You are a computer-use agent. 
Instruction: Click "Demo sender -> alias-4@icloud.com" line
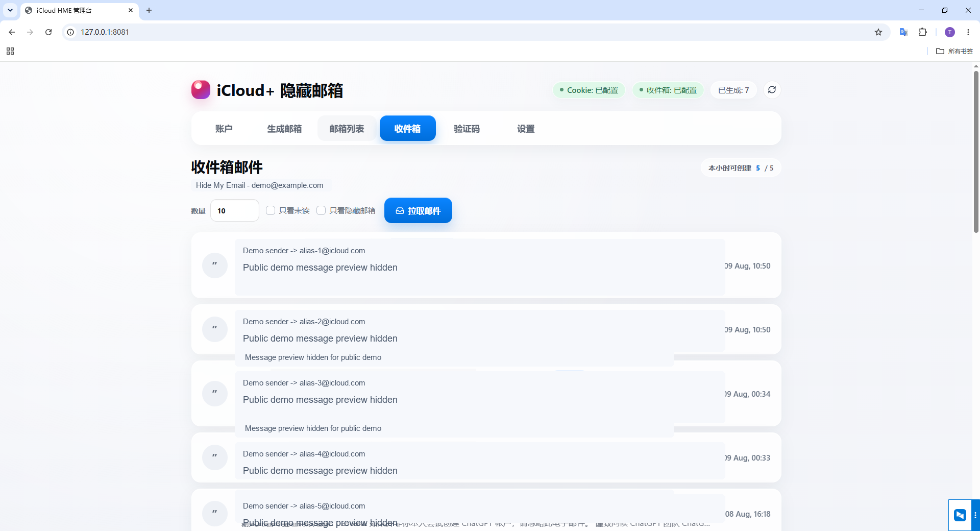click(304, 454)
